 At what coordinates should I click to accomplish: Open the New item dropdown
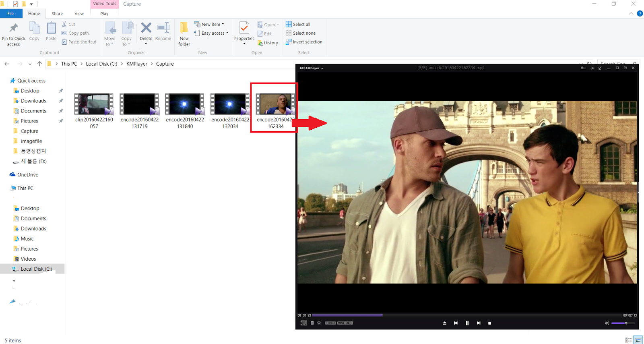point(209,24)
